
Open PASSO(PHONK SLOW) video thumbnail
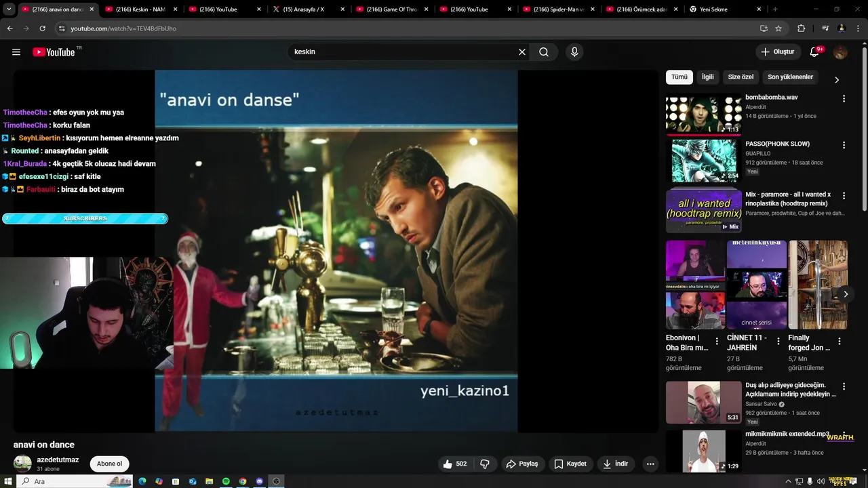[703, 161]
